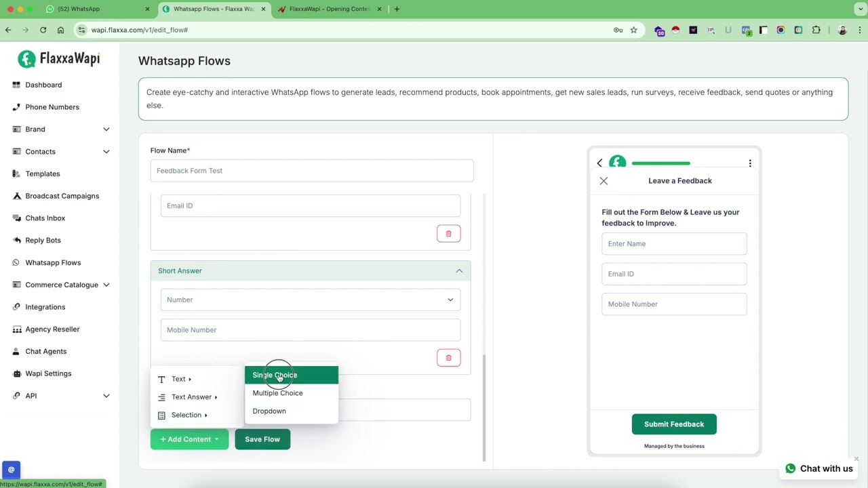
Task: Click the Flow Name input field
Action: (312, 171)
